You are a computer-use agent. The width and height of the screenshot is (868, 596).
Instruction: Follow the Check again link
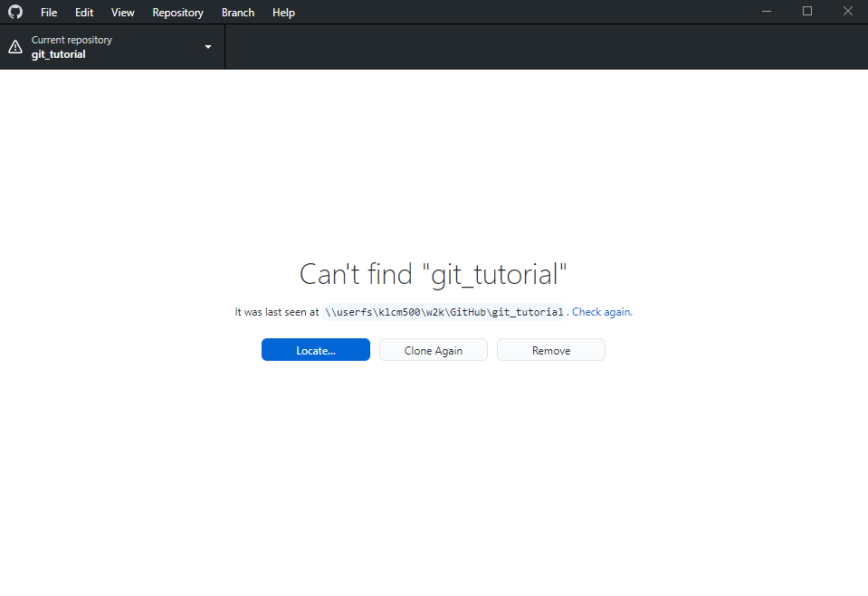click(x=602, y=312)
